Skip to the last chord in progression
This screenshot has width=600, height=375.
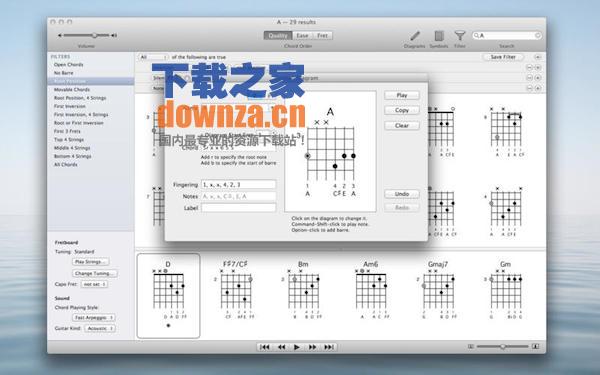tap(329, 347)
